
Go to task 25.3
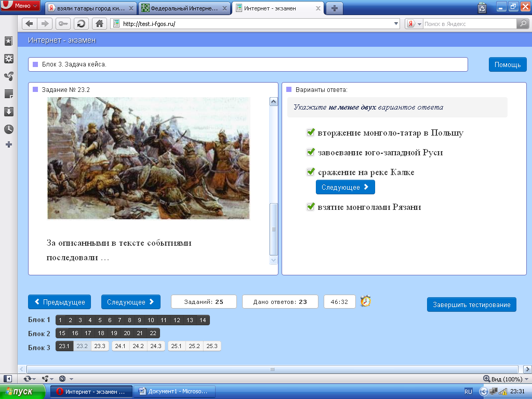[212, 346]
